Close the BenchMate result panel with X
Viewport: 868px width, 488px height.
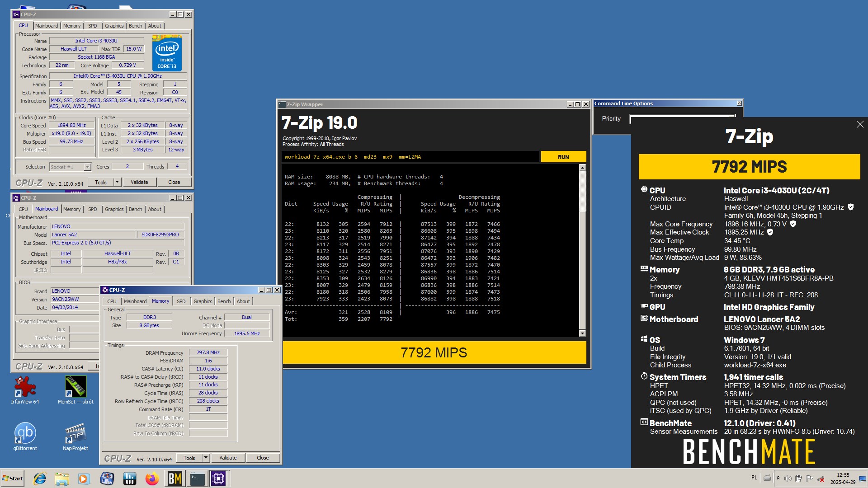[860, 124]
